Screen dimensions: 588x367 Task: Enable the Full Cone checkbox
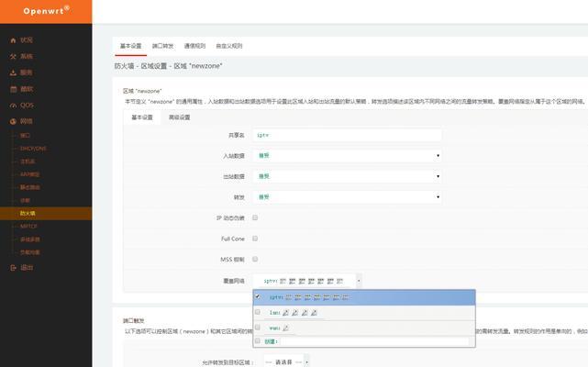pos(255,239)
